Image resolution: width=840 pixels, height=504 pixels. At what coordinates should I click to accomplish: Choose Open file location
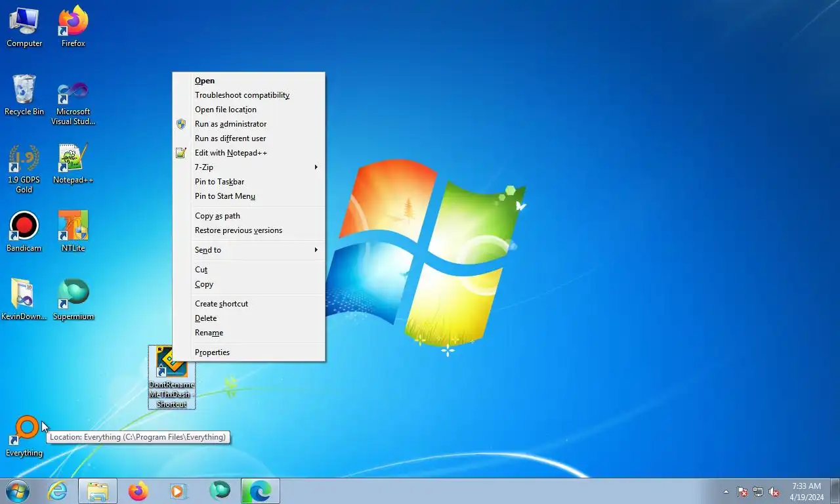(249, 110)
